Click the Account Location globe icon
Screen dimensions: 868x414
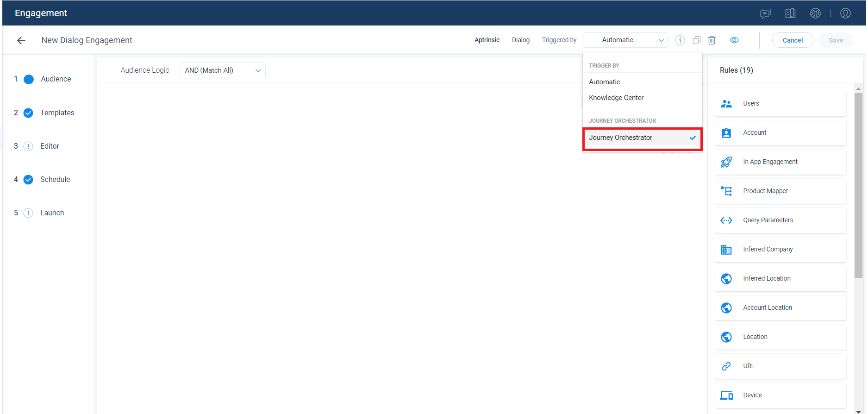pyautogui.click(x=726, y=308)
